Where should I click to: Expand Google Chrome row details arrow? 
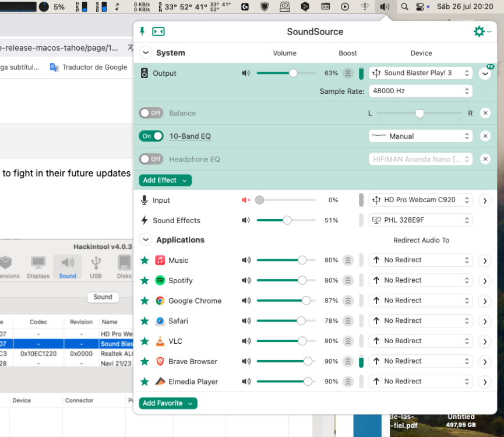[x=485, y=301]
